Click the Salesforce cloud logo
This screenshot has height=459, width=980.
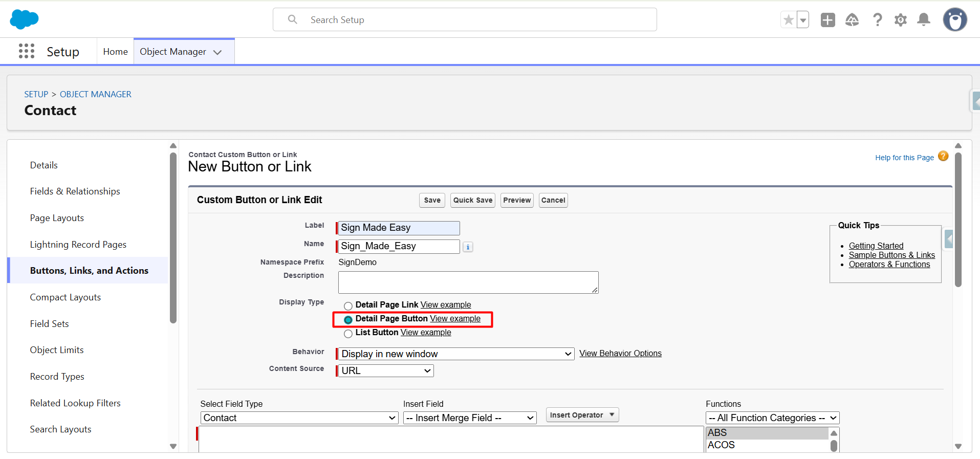point(24,19)
